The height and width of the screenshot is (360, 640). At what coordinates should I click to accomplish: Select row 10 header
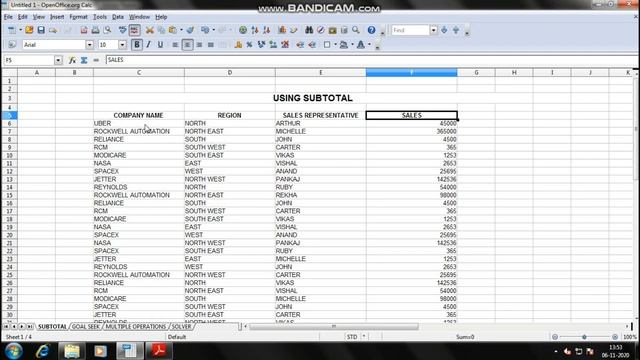pyautogui.click(x=9, y=155)
